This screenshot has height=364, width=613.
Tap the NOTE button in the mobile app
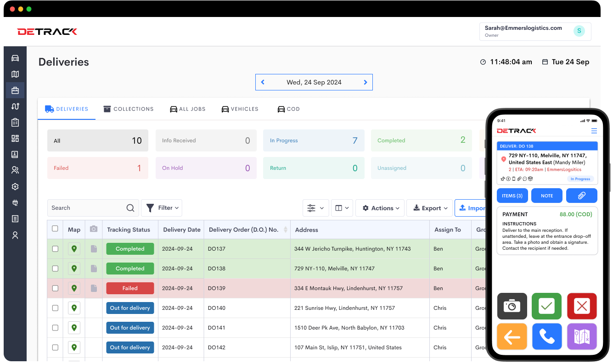click(x=546, y=195)
